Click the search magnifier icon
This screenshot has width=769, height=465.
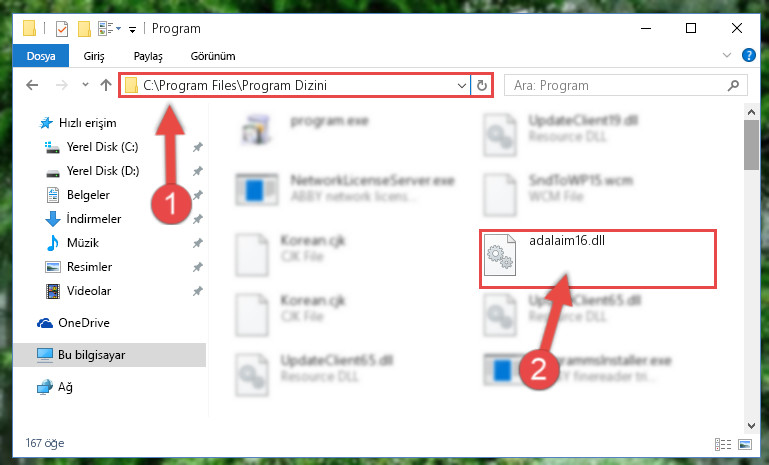click(733, 86)
